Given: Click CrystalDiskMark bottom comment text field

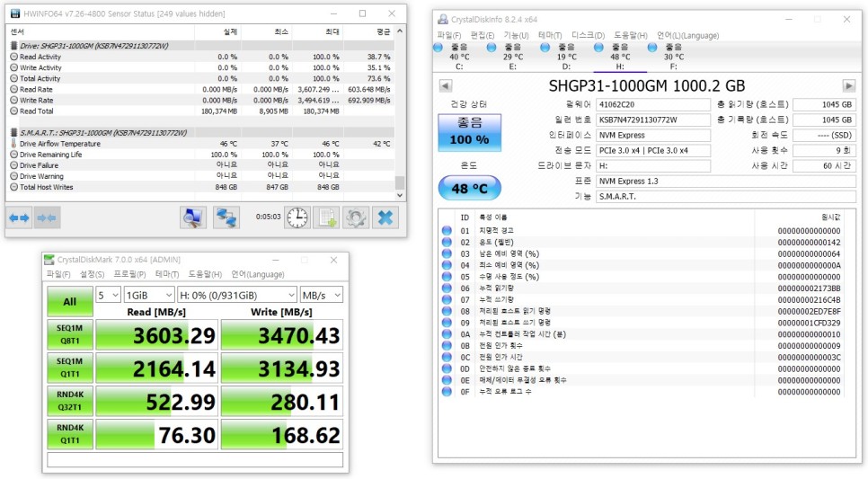Looking at the screenshot, I should (x=195, y=459).
